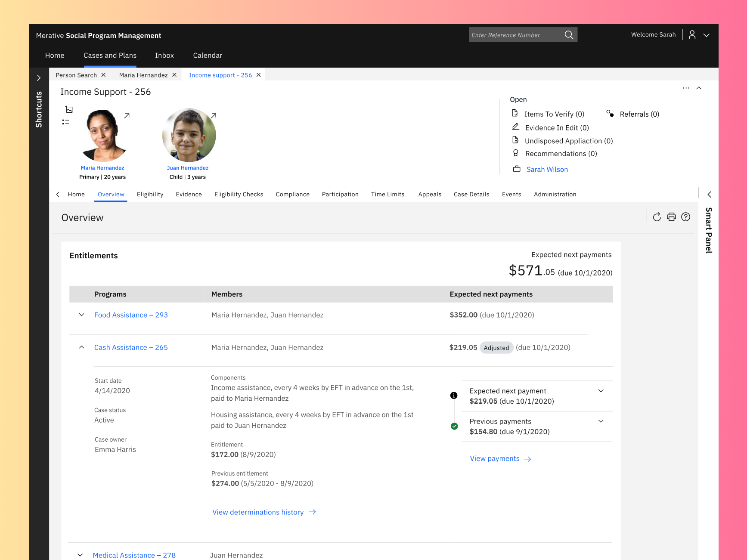Expand the Food Assistance – 293 row
Viewport: 747px width, 560px height.
81,315
